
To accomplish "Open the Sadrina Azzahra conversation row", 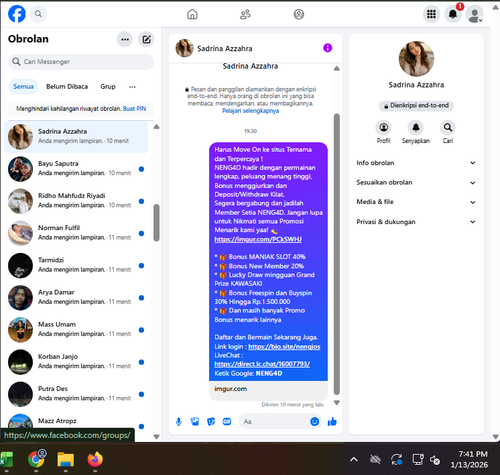I will pyautogui.click(x=76, y=137).
